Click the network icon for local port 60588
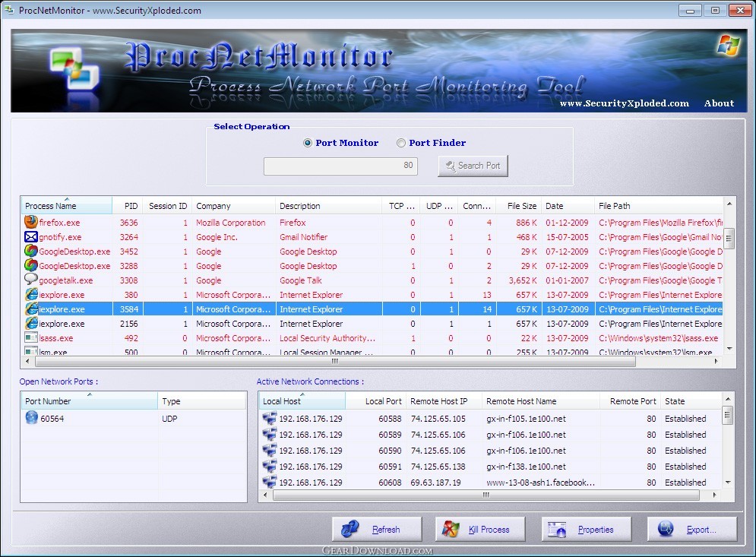 [270, 418]
